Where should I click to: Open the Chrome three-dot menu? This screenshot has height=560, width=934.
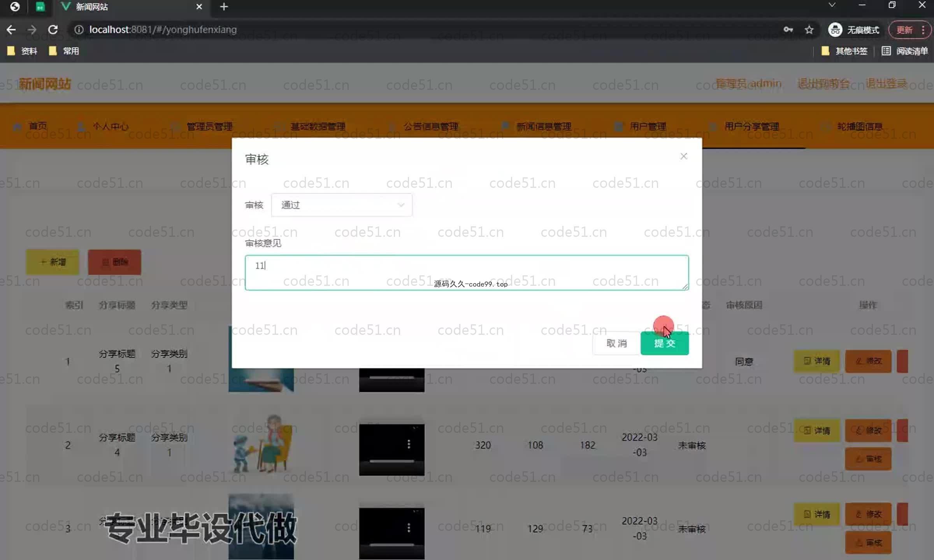[923, 30]
